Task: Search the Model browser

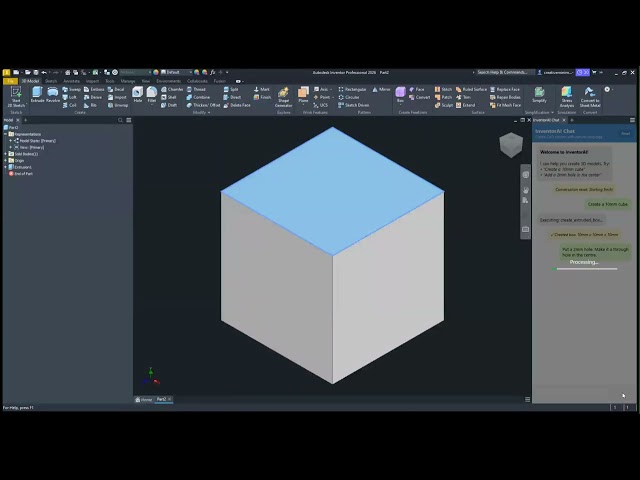Action: (x=120, y=120)
